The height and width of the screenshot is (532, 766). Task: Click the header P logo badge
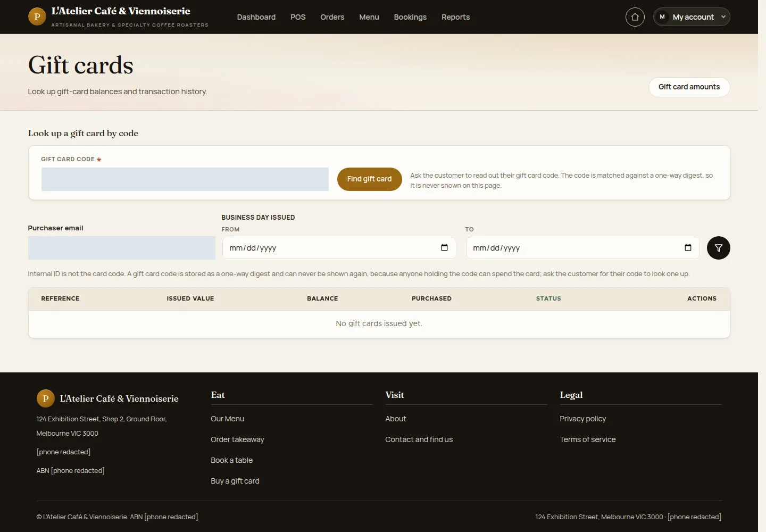point(37,16)
